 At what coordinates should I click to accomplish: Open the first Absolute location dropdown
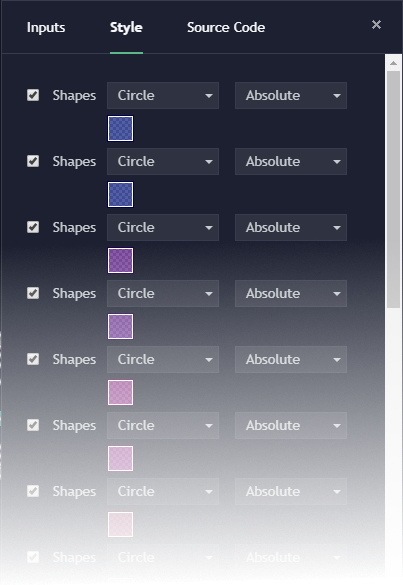coord(291,96)
